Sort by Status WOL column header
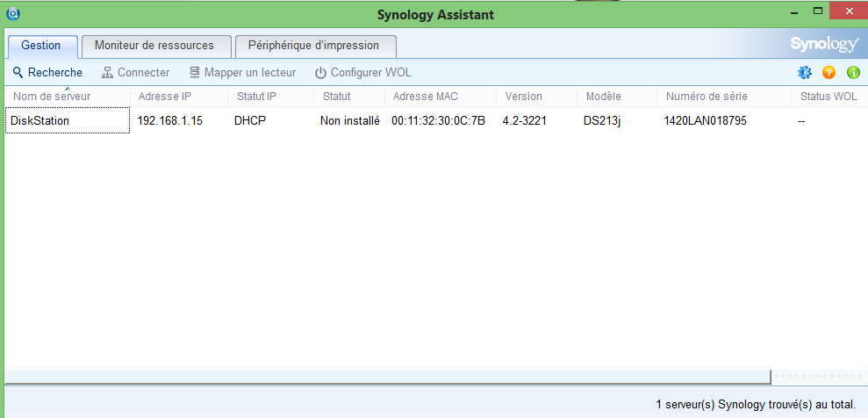868x418 pixels. pyautogui.click(x=829, y=97)
